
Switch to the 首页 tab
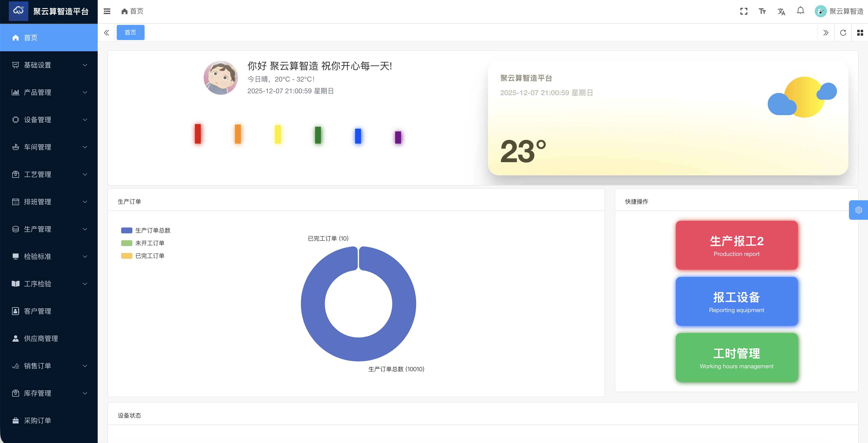point(130,32)
